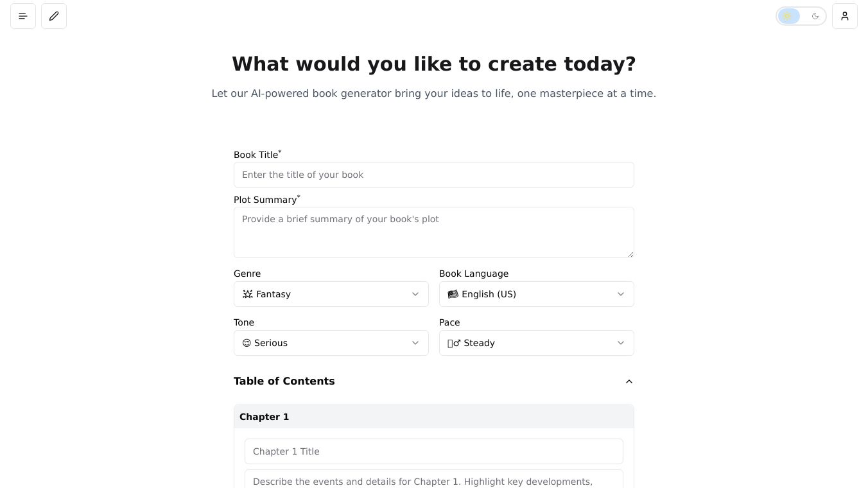Click the Book Title input field
Image resolution: width=868 pixels, height=488 pixels.
tap(433, 175)
